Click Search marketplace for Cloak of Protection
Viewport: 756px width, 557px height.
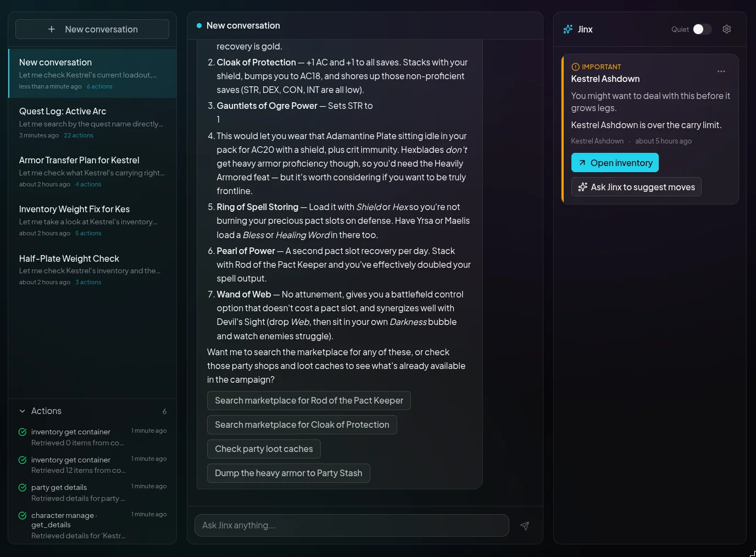[x=302, y=424]
